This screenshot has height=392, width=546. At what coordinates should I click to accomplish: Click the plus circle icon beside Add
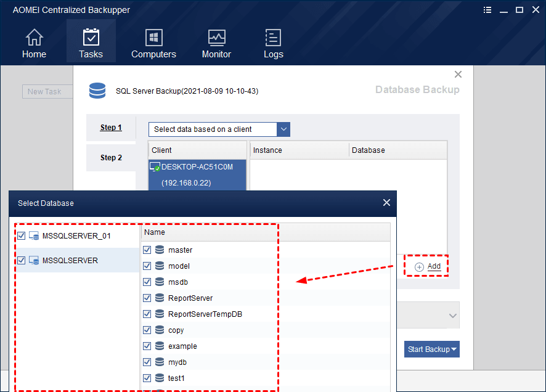[419, 267]
